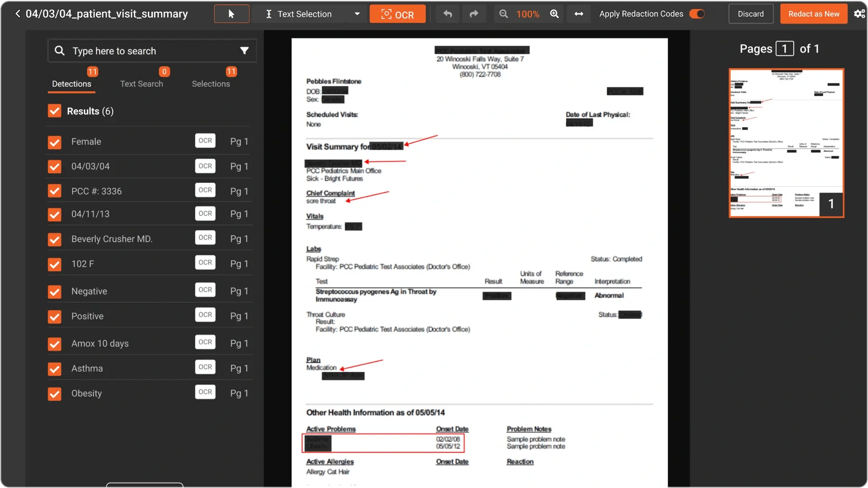Image resolution: width=868 pixels, height=488 pixels.
Task: Discard the redaction changes
Action: coord(750,14)
